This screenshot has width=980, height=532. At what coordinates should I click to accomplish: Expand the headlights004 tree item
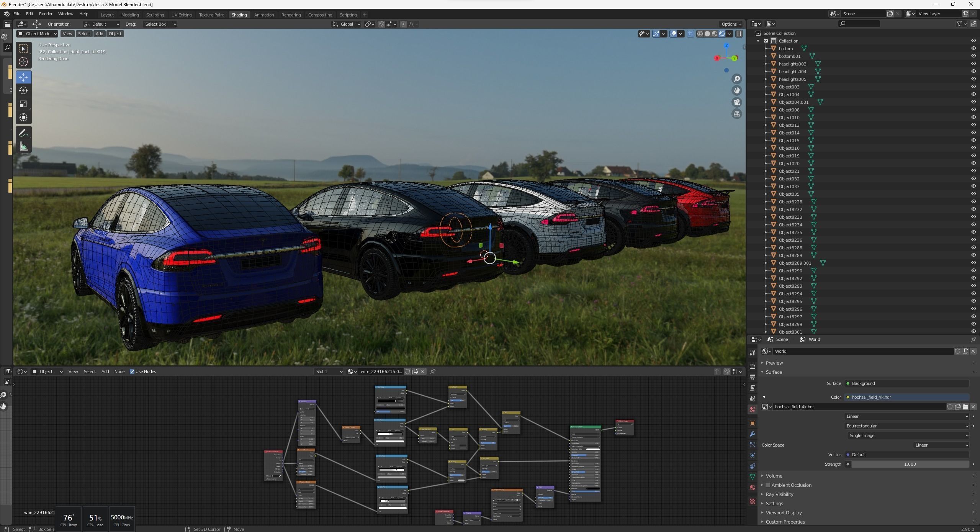coord(766,72)
